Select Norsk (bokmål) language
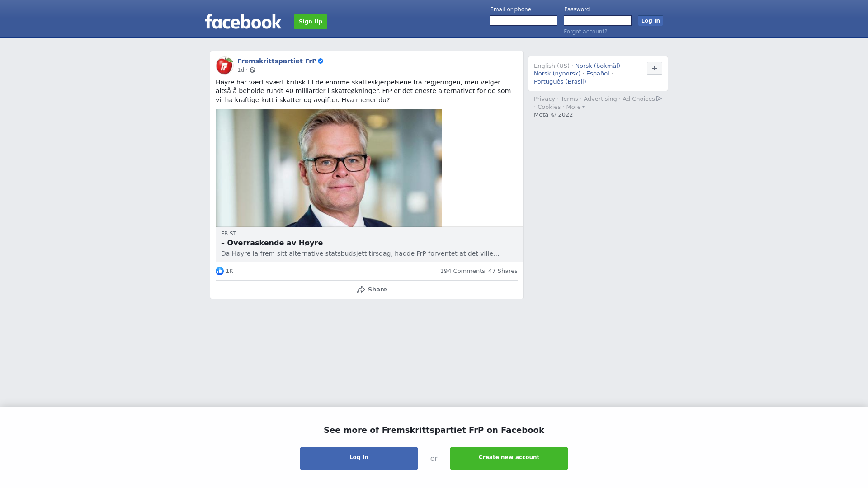The image size is (868, 488). 597,66
